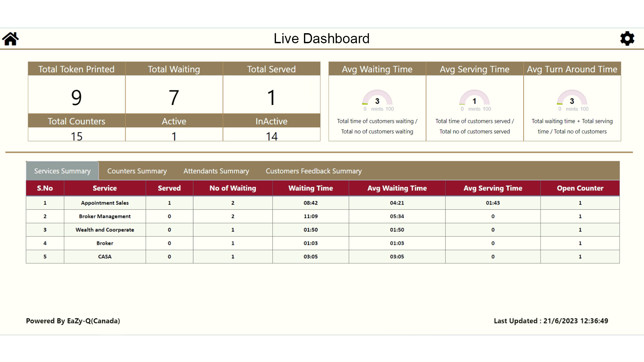Click the No of Waiting column header
Viewport: 644px width, 362px height.
point(233,188)
